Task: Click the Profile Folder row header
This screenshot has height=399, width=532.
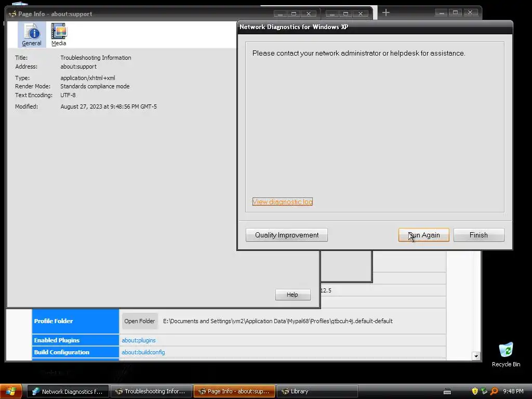Action: click(x=75, y=321)
